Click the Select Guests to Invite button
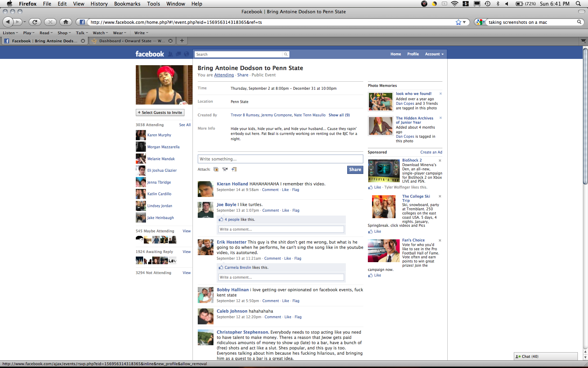 pyautogui.click(x=160, y=113)
